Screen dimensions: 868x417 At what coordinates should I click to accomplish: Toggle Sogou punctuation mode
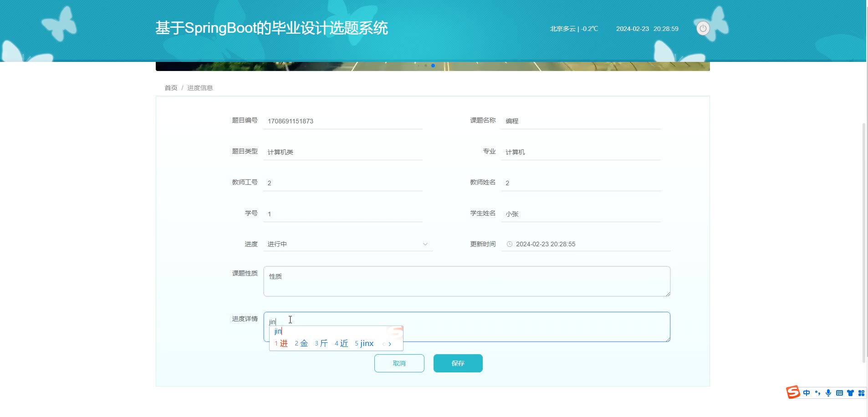point(817,393)
